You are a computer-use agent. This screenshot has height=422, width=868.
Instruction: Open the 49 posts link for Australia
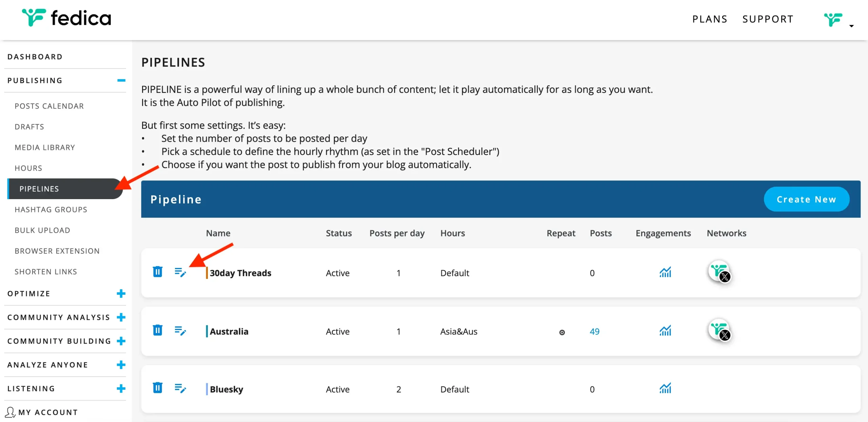594,331
